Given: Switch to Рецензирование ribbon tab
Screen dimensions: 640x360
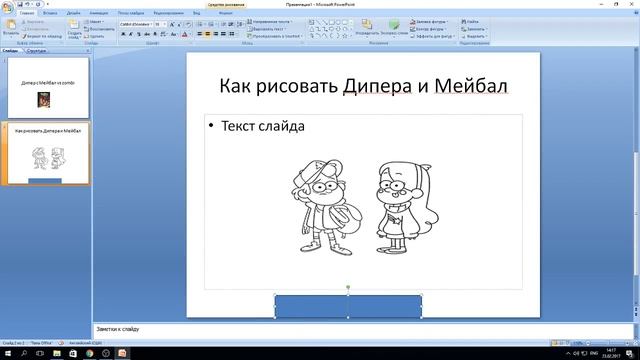Looking at the screenshot, I should pyautogui.click(x=169, y=13).
